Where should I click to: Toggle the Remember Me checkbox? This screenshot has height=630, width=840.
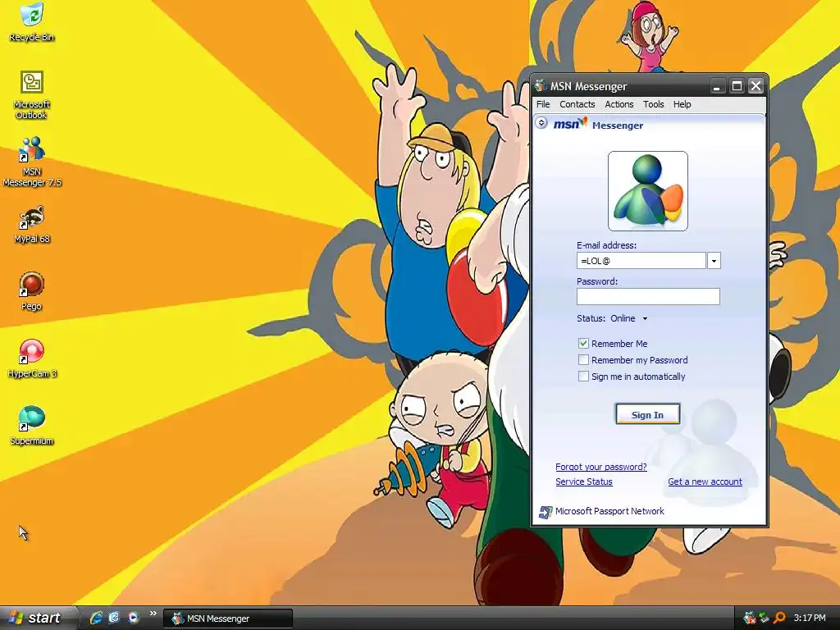click(x=583, y=344)
